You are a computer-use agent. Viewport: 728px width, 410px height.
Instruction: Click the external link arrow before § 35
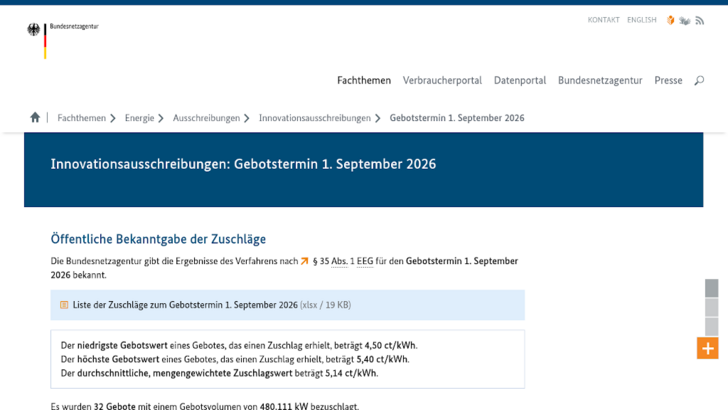click(x=305, y=261)
